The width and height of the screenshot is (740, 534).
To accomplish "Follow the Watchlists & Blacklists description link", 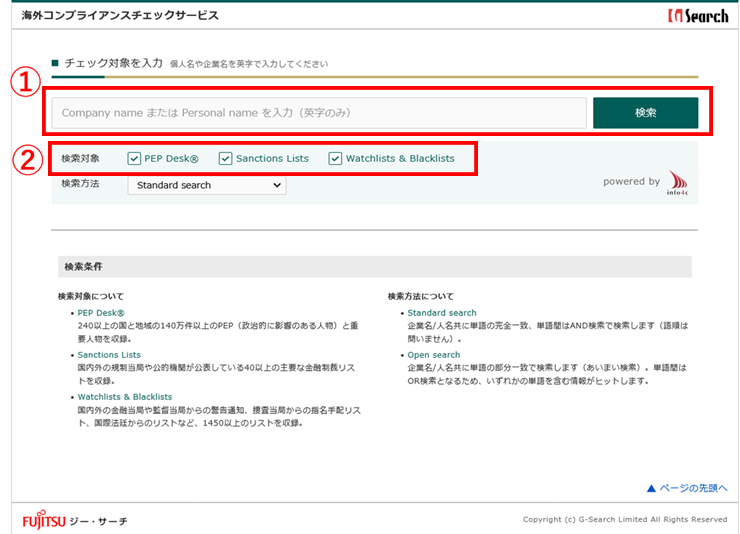I will coord(125,397).
